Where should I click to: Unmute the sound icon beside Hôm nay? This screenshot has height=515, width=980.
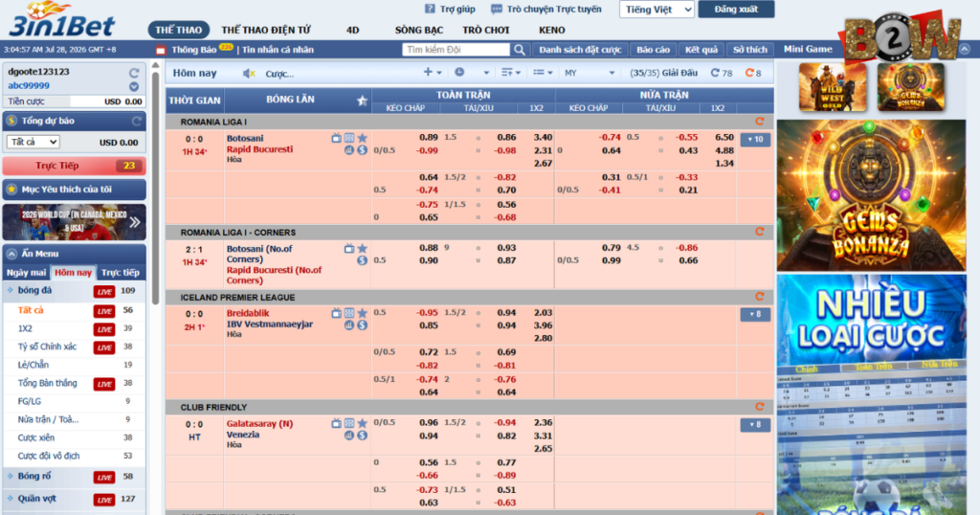[x=248, y=73]
